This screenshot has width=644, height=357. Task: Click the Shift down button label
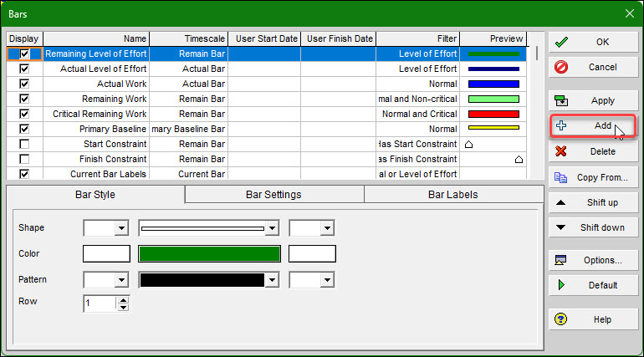602,227
